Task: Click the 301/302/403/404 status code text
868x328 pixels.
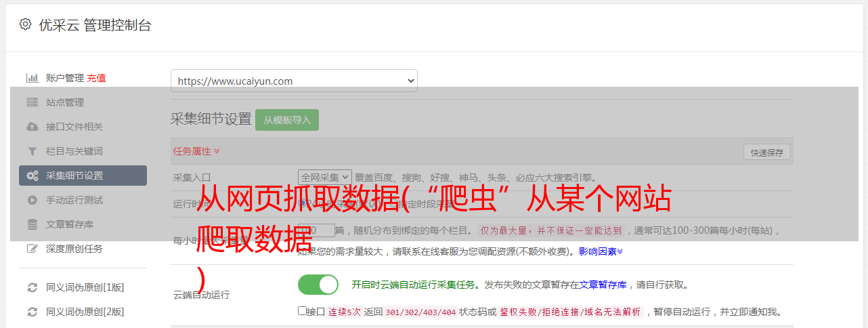Action: click(420, 312)
